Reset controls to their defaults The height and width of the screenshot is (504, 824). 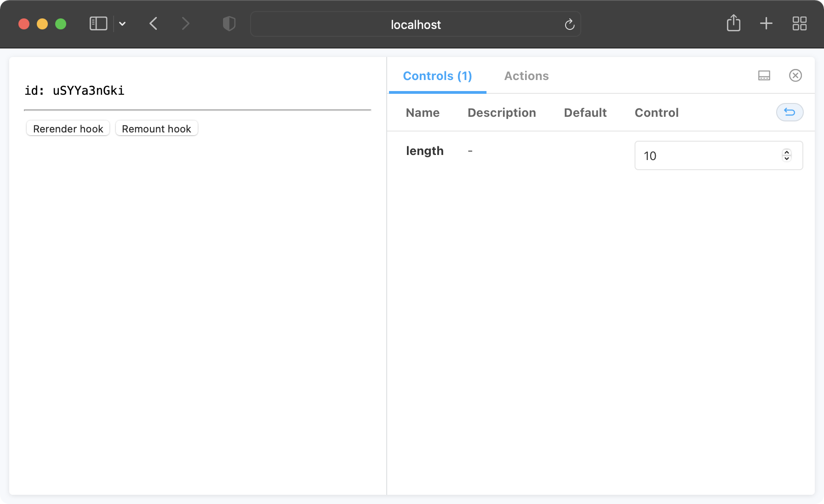790,112
